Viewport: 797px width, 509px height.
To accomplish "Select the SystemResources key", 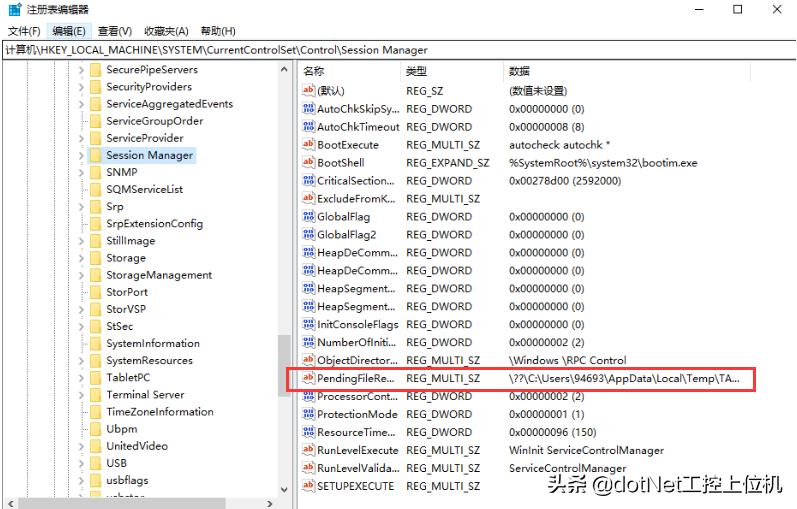I will [149, 361].
